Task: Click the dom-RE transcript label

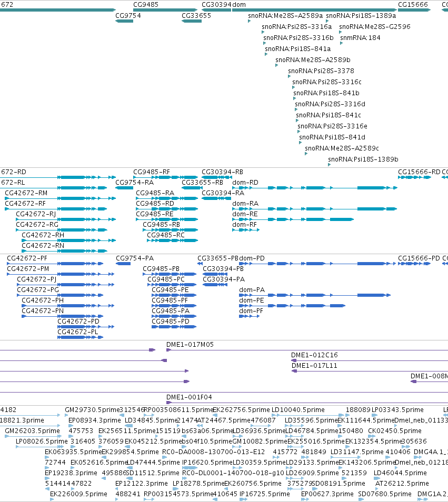Action: (x=245, y=214)
